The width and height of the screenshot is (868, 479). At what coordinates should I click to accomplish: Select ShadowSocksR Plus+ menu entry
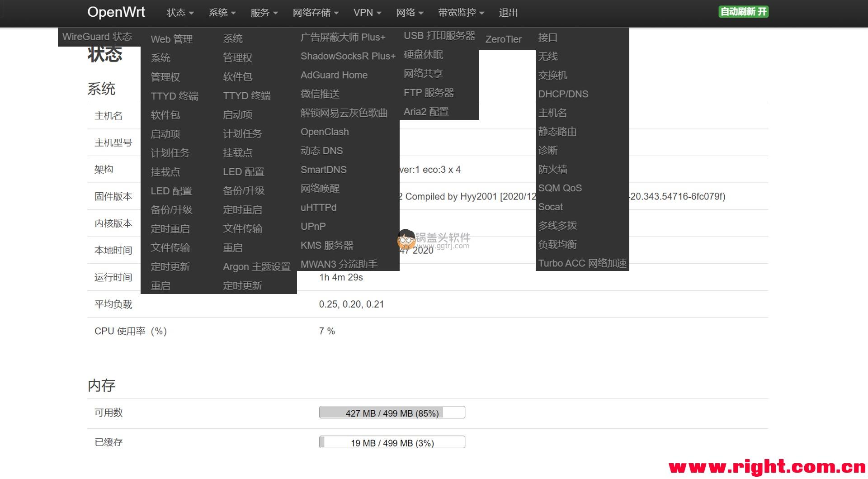(348, 56)
